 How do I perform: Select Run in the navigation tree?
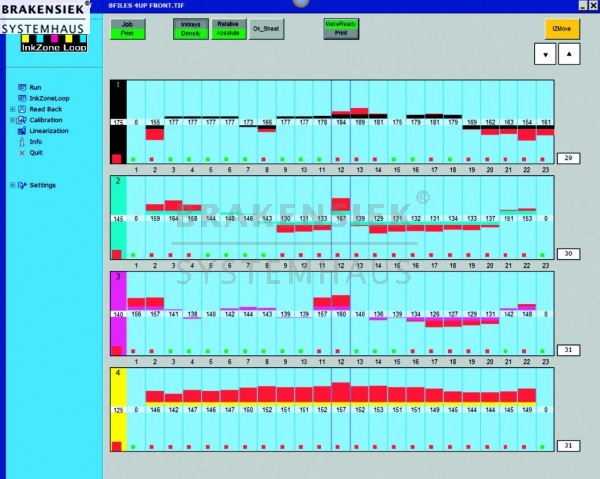pyautogui.click(x=35, y=87)
